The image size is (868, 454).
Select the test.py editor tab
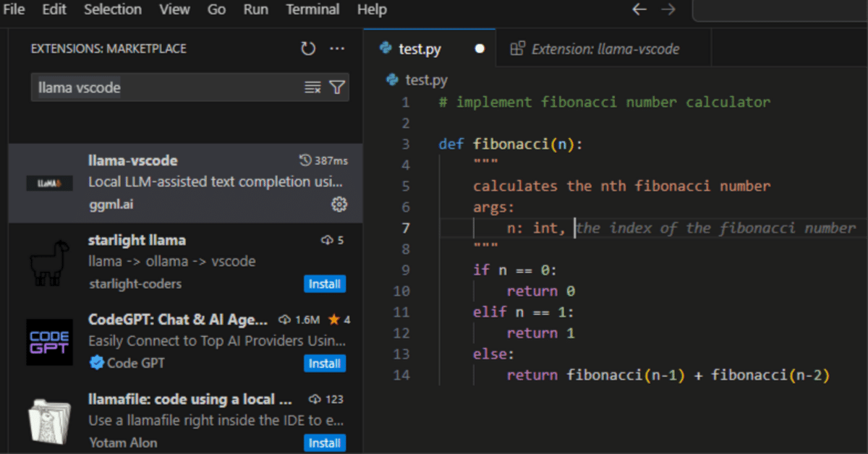[421, 48]
